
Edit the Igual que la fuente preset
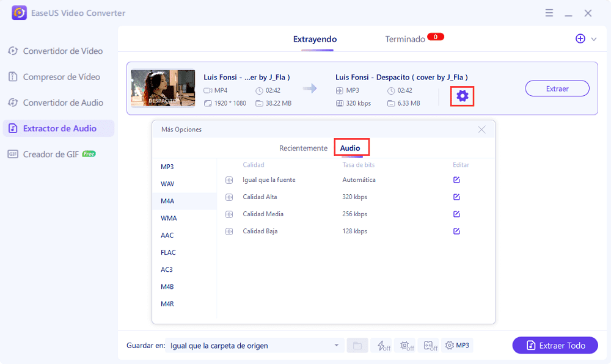pyautogui.click(x=456, y=180)
